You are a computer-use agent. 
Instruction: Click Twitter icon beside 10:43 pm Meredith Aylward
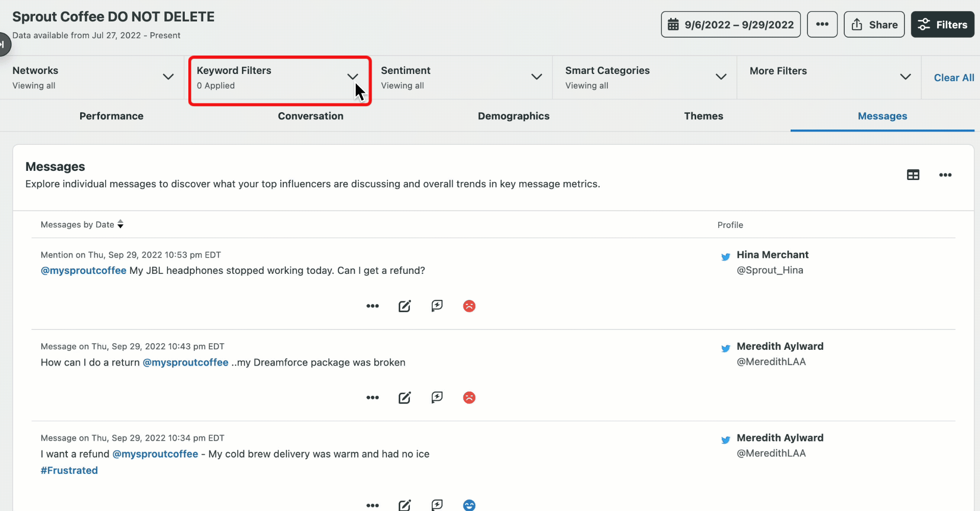coord(725,348)
